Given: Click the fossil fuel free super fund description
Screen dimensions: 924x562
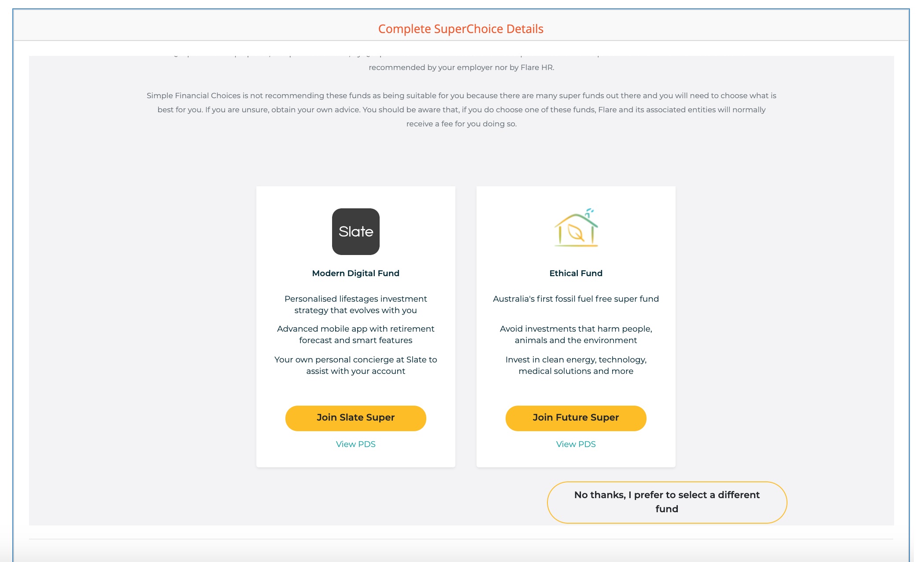Looking at the screenshot, I should click(575, 299).
